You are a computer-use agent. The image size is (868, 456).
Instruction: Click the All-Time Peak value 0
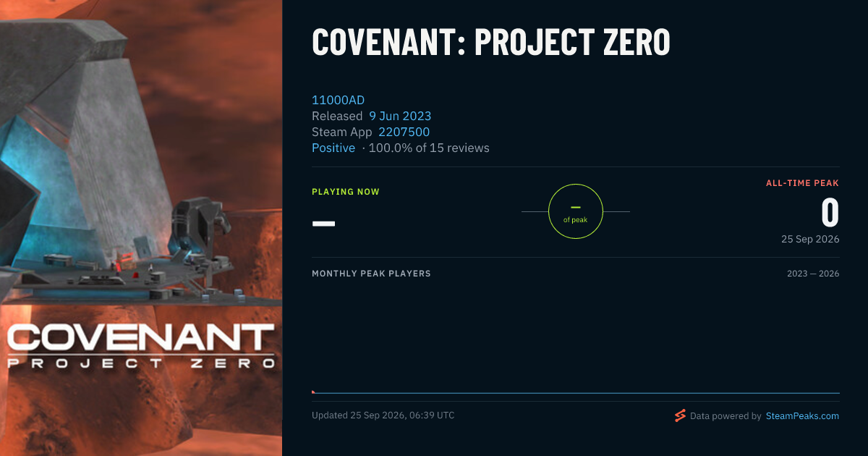pos(830,213)
